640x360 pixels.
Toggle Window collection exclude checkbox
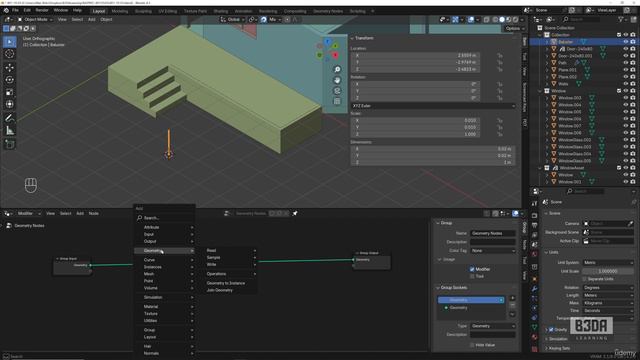(619, 91)
